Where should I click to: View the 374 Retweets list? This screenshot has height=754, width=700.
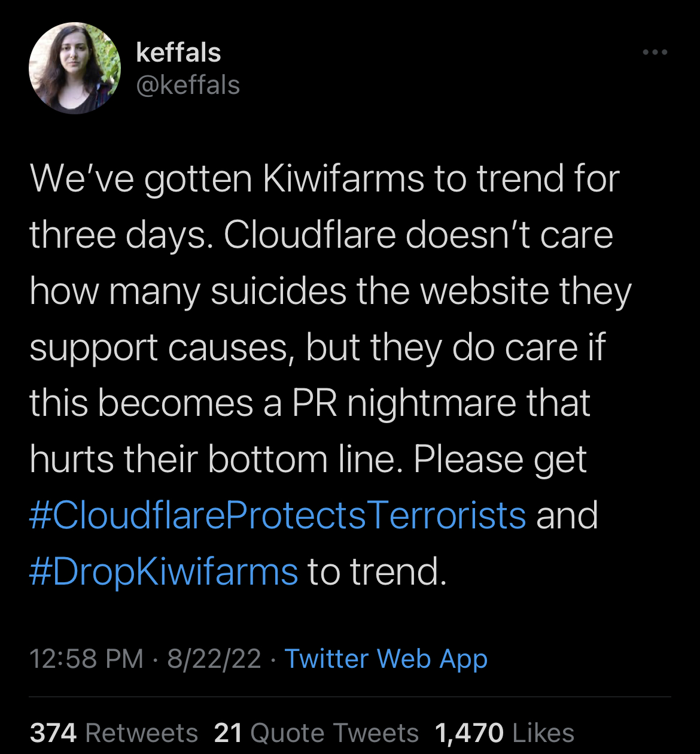114,732
